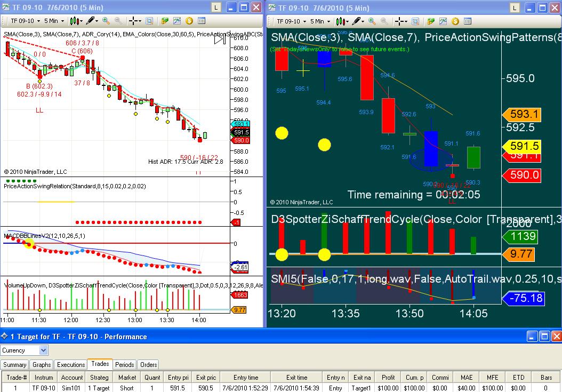This screenshot has width=562, height=392.
Task: Select the $40.00 MAE cell
Action: coord(467,388)
